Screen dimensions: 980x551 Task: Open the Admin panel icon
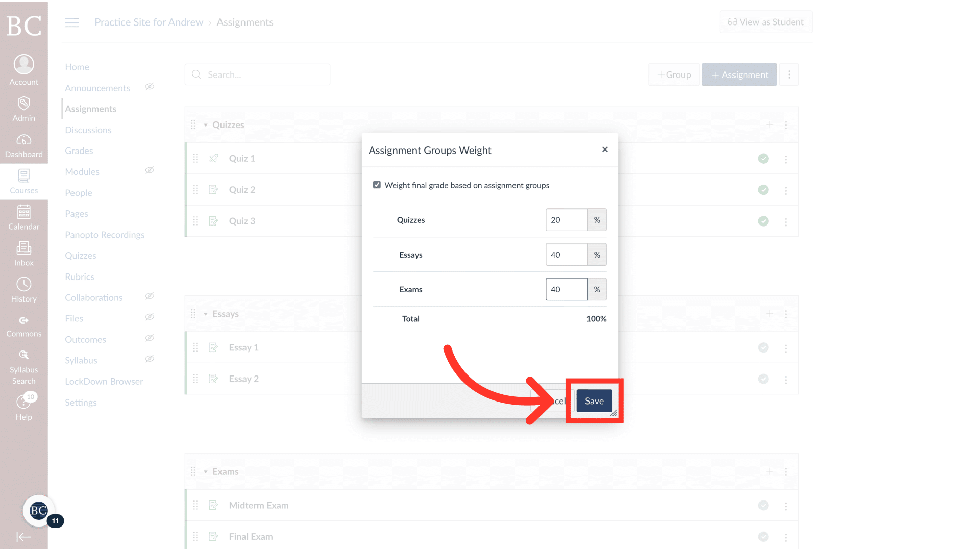pos(23,104)
